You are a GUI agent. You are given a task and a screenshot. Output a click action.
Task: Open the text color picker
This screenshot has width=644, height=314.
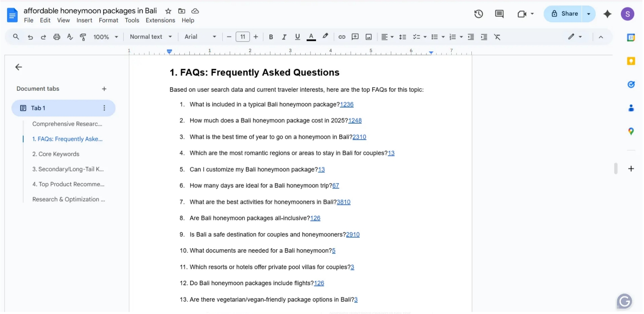pos(311,37)
